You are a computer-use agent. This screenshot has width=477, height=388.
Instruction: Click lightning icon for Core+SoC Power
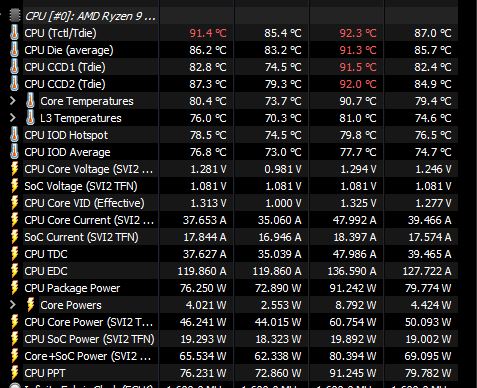point(14,356)
